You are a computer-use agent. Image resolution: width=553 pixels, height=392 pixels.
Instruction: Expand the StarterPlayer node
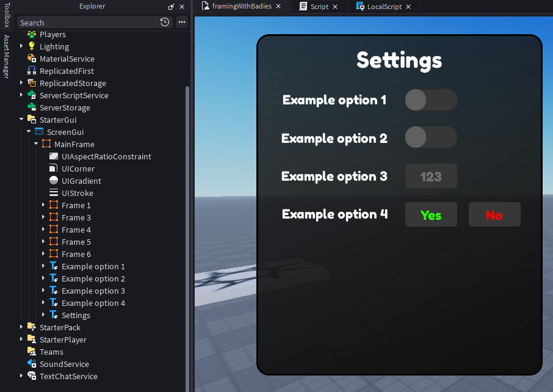pos(21,339)
